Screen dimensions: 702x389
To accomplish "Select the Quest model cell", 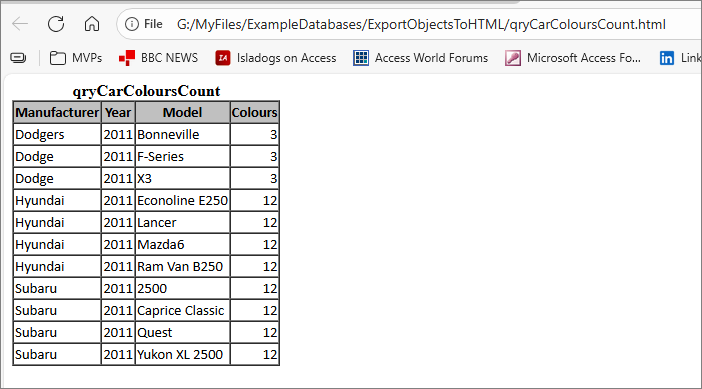I will (x=182, y=332).
